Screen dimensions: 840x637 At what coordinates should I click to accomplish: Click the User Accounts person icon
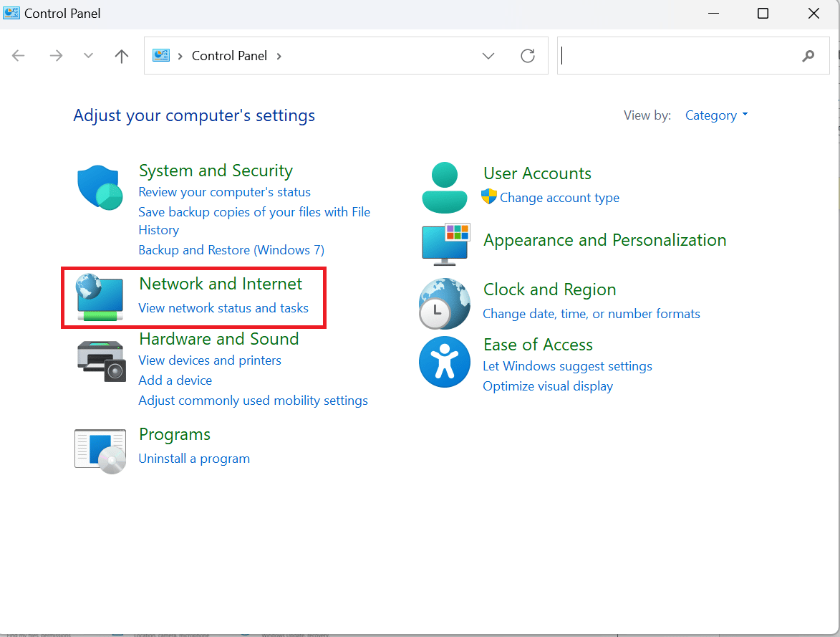[x=445, y=188]
